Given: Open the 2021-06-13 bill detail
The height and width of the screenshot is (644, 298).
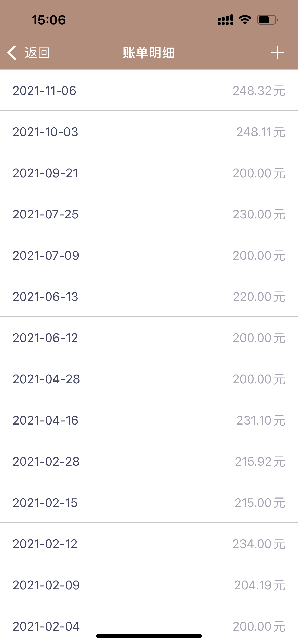Looking at the screenshot, I should click(x=149, y=297).
